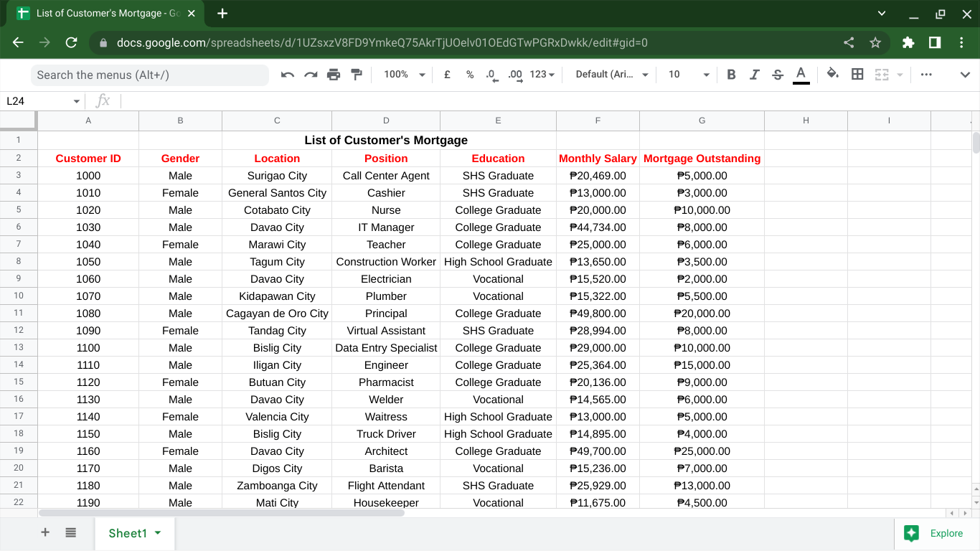Reload the page in browser

coord(71,42)
